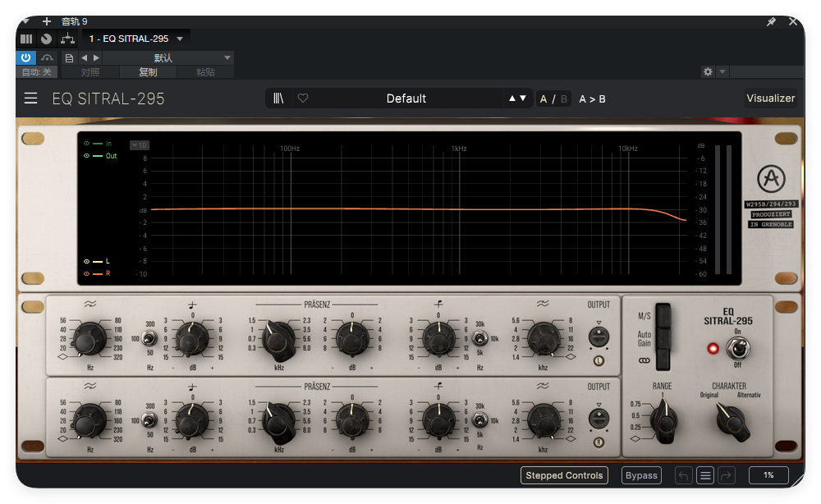Click top channel low-pass kHz knob

543,339
